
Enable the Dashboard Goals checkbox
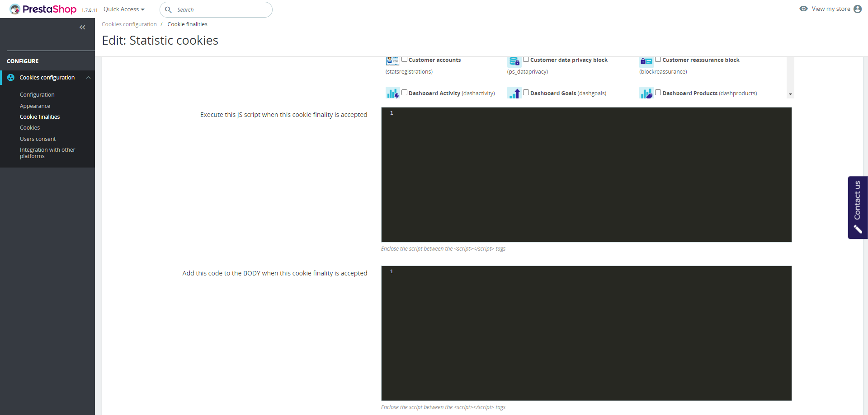coord(526,93)
